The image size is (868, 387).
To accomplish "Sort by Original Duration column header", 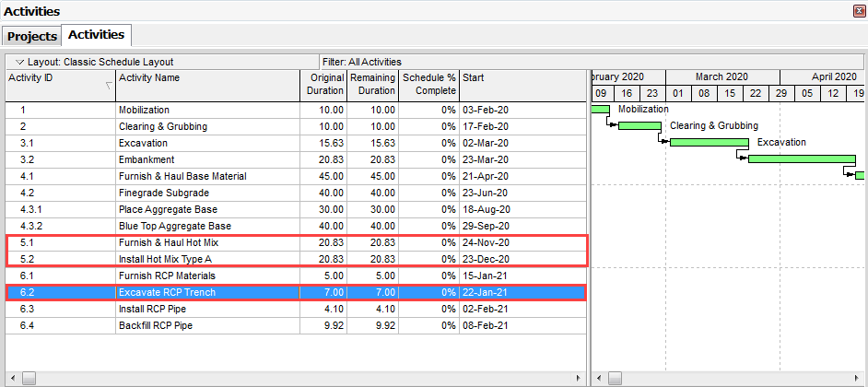I will click(x=323, y=85).
